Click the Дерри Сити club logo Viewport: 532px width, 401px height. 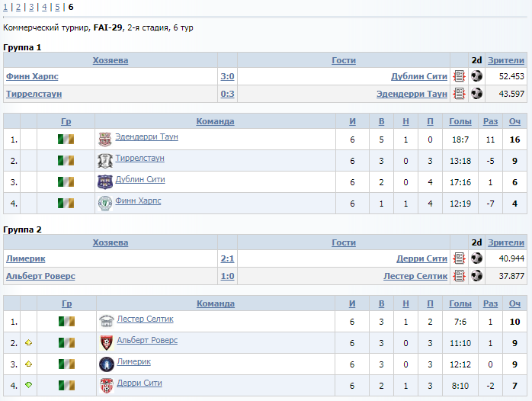(107, 386)
